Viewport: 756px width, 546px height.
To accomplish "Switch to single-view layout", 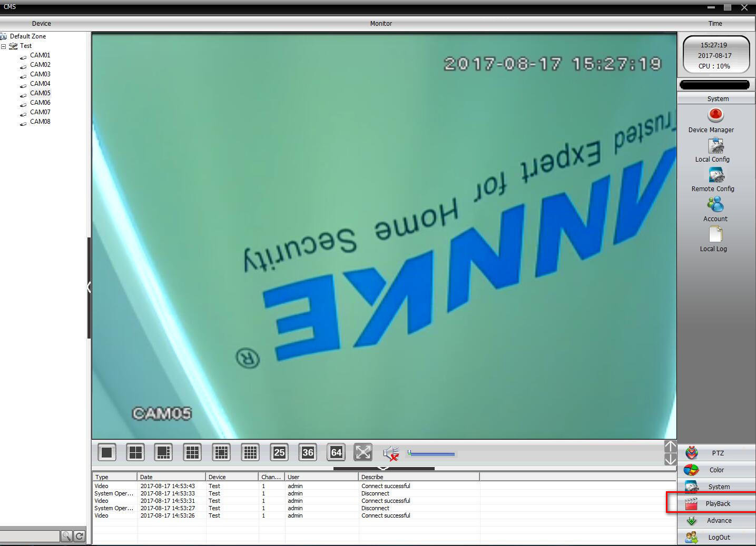I will (107, 452).
